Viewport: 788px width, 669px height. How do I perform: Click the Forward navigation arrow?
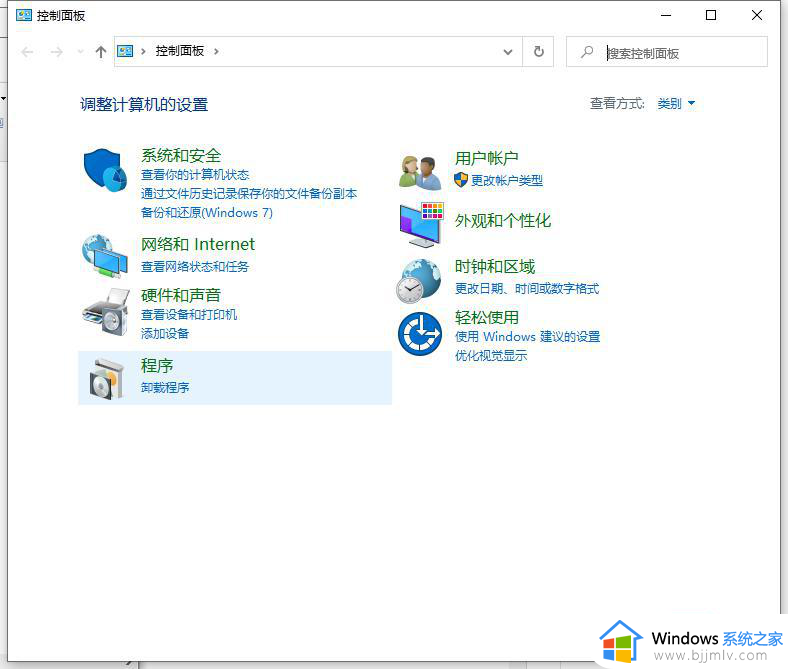tap(56, 52)
